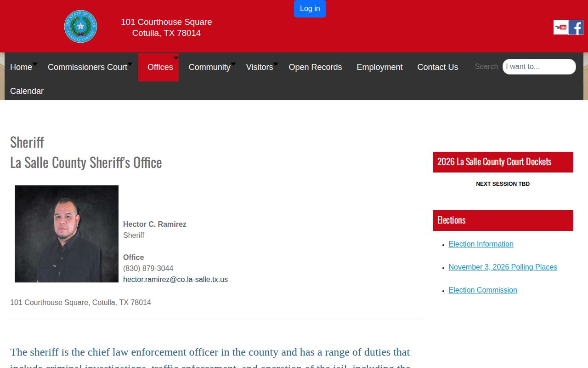Select the phone number (830) 879-3044
Viewport: 588px width, 368px height.
click(x=148, y=269)
